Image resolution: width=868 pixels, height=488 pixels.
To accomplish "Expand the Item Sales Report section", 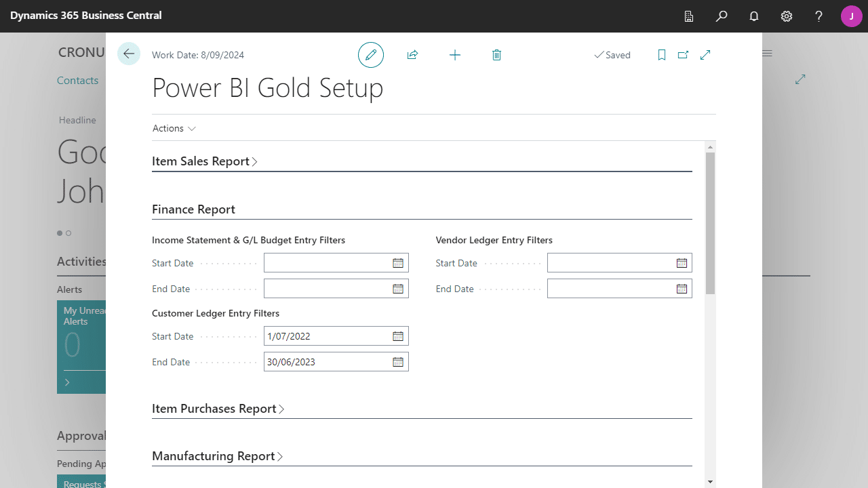I will (205, 161).
